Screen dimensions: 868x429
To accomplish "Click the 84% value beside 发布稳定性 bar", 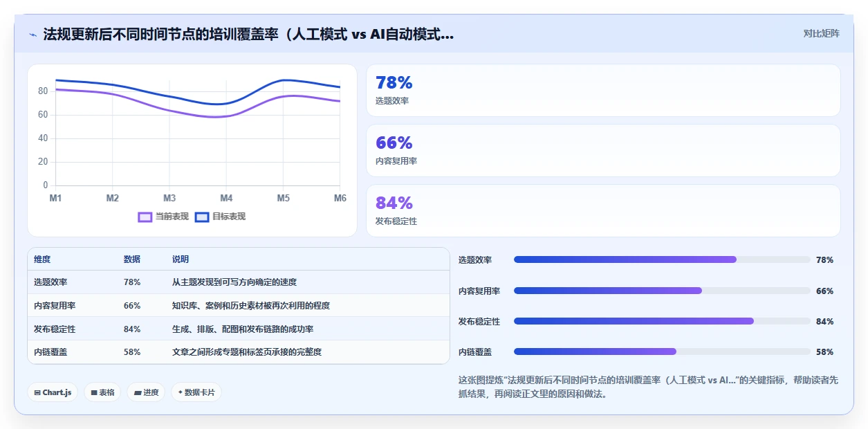I will coord(824,322).
